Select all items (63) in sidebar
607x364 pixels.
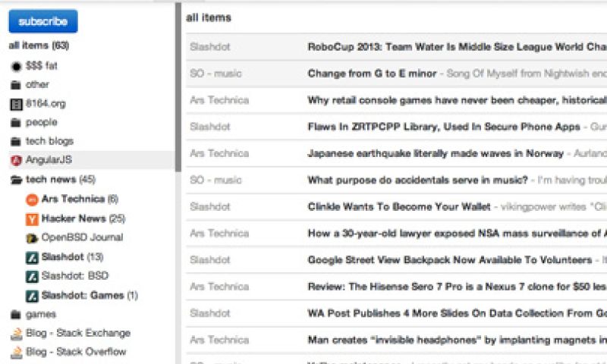point(39,45)
